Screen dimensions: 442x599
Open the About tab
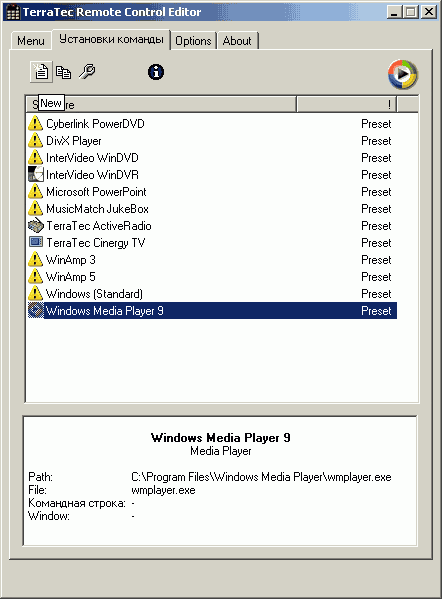point(237,41)
